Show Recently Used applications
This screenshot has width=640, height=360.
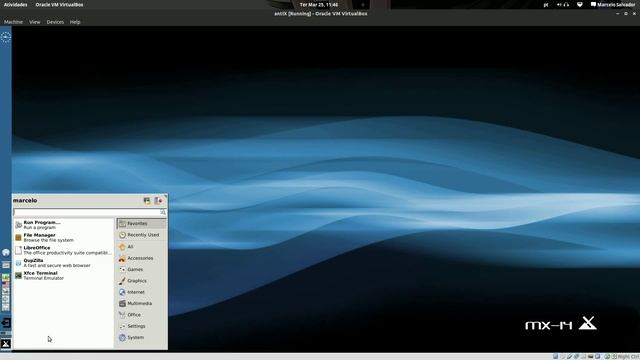click(141, 235)
